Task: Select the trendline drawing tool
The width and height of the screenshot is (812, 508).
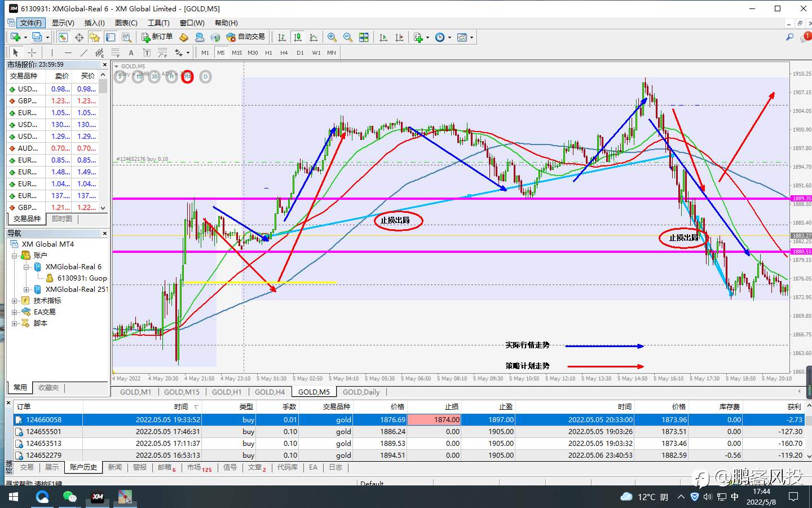Action: (84, 52)
